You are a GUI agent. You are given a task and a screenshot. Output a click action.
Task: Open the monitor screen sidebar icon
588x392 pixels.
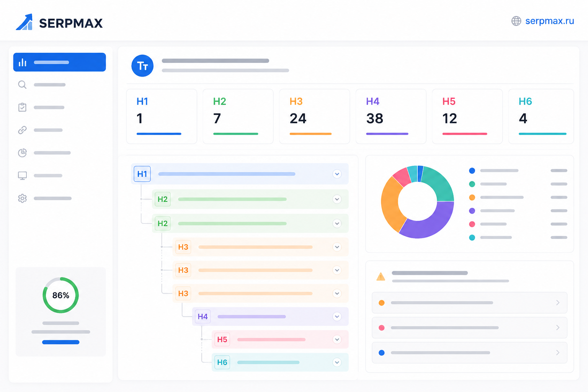tap(22, 176)
